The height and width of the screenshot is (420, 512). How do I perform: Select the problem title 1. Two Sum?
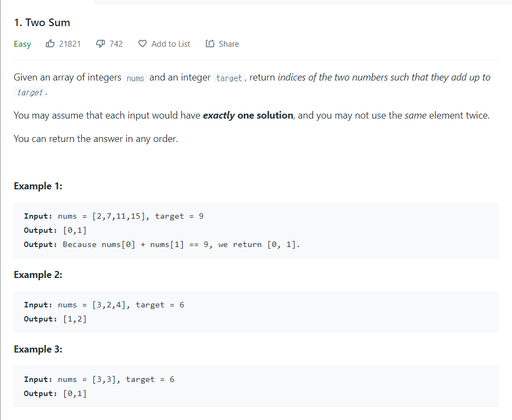click(x=42, y=22)
